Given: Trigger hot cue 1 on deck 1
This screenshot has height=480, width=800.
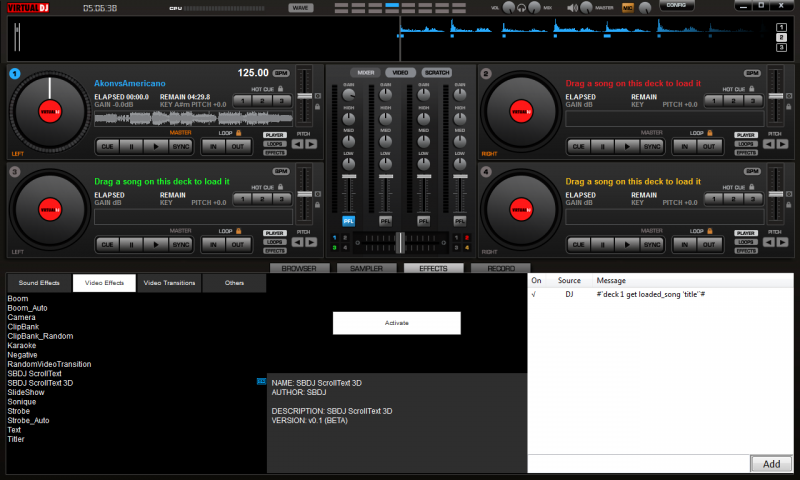Looking at the screenshot, I should click(243, 101).
